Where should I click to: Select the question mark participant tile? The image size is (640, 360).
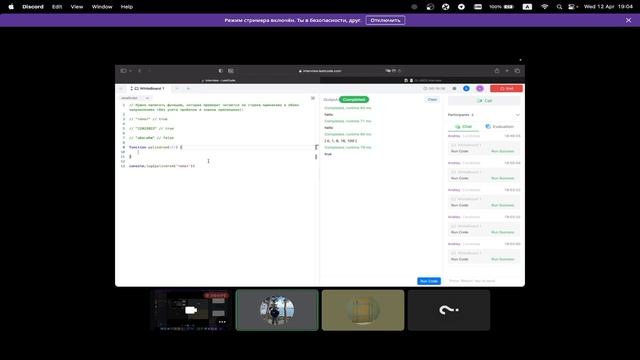449,310
